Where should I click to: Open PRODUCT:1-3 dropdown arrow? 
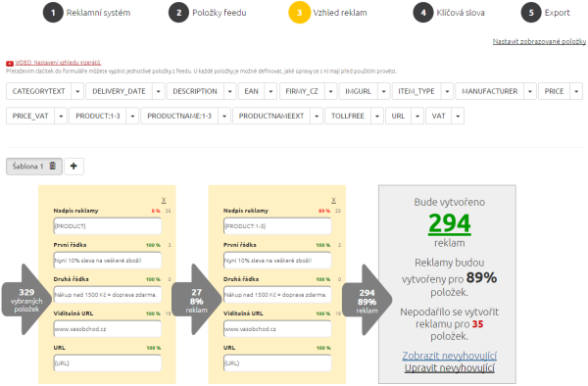point(132,116)
